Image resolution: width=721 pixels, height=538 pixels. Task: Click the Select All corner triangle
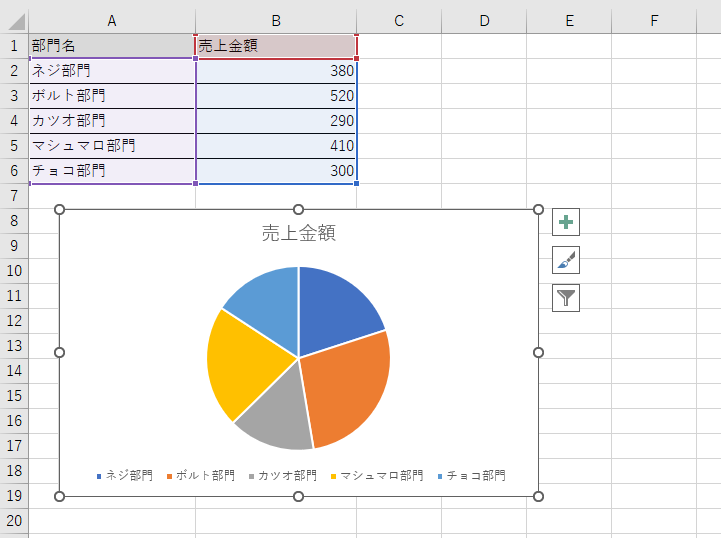14,21
